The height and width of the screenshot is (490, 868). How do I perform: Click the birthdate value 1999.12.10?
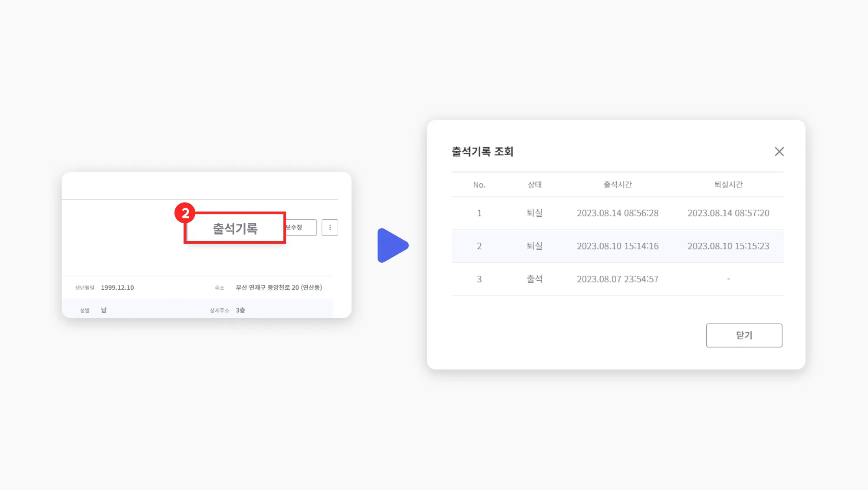[117, 288]
